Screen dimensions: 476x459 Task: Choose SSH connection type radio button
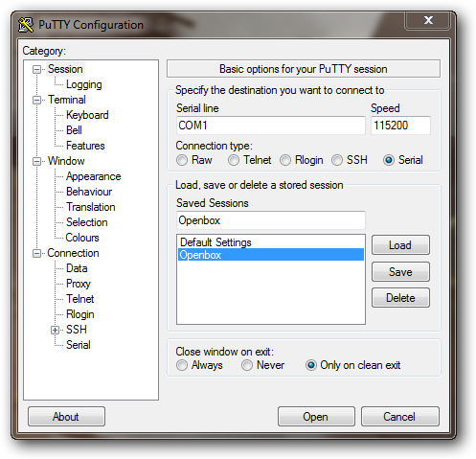[x=337, y=160]
